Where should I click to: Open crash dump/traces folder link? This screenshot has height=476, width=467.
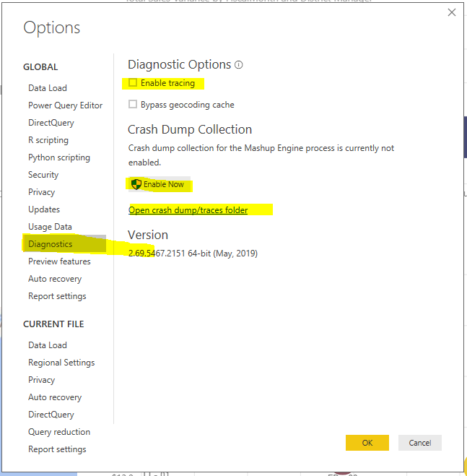click(188, 210)
